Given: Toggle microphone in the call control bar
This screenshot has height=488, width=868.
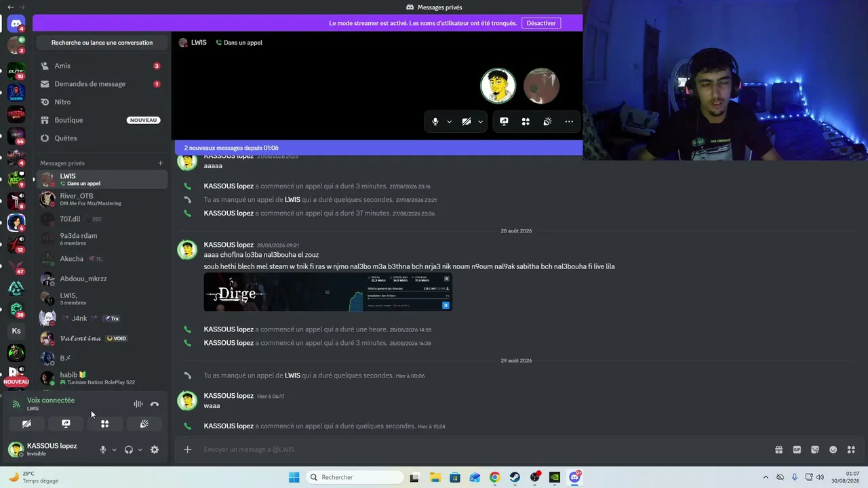Looking at the screenshot, I should 435,121.
